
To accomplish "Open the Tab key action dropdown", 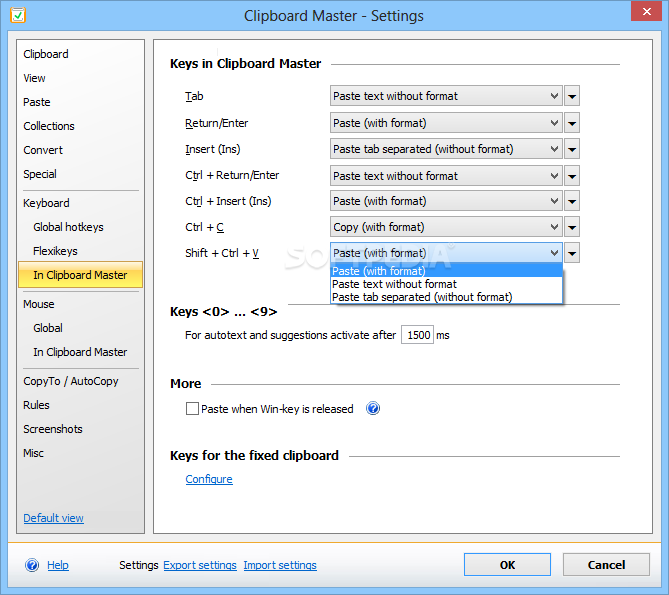I will pos(446,96).
